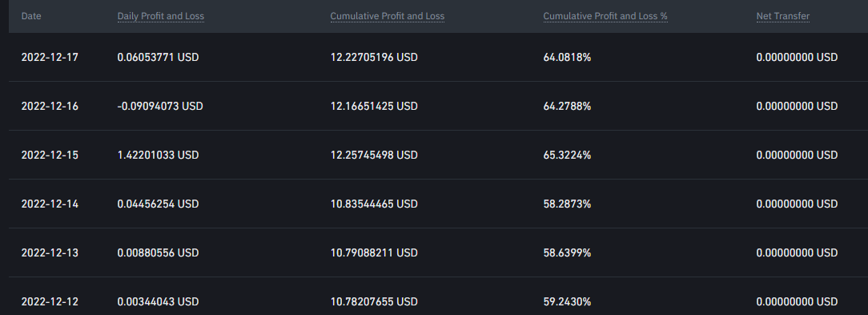Select cumulative value 10.83544465 USD
The width and height of the screenshot is (868, 315).
coord(374,204)
